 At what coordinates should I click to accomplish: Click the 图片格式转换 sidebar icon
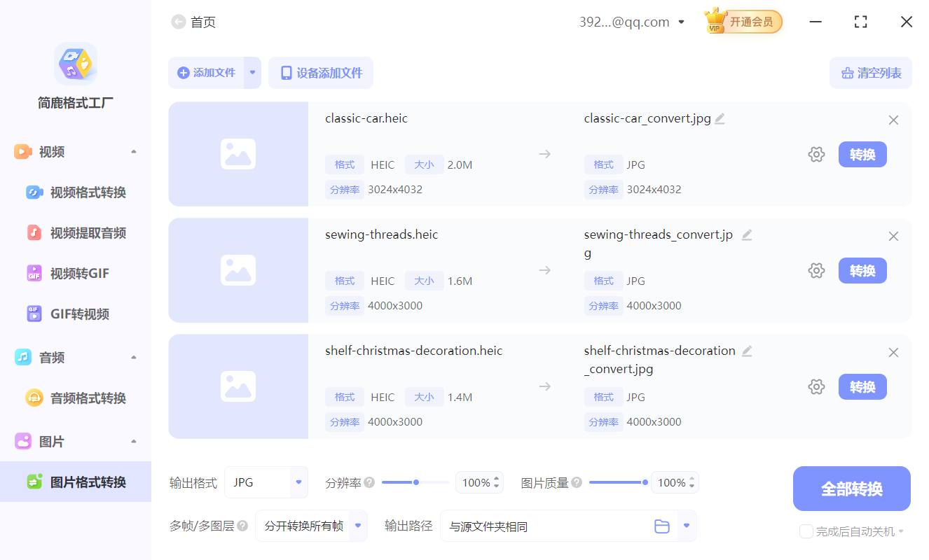[x=35, y=482]
